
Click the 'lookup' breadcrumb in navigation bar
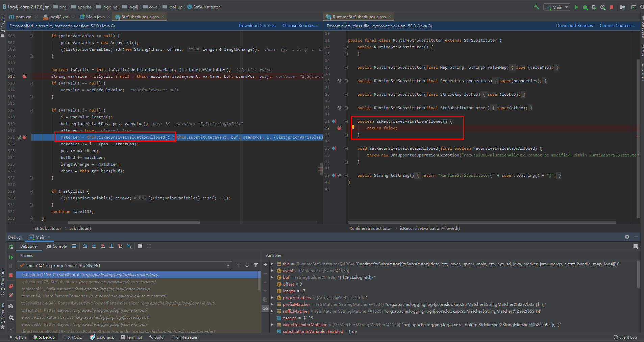coord(173,7)
